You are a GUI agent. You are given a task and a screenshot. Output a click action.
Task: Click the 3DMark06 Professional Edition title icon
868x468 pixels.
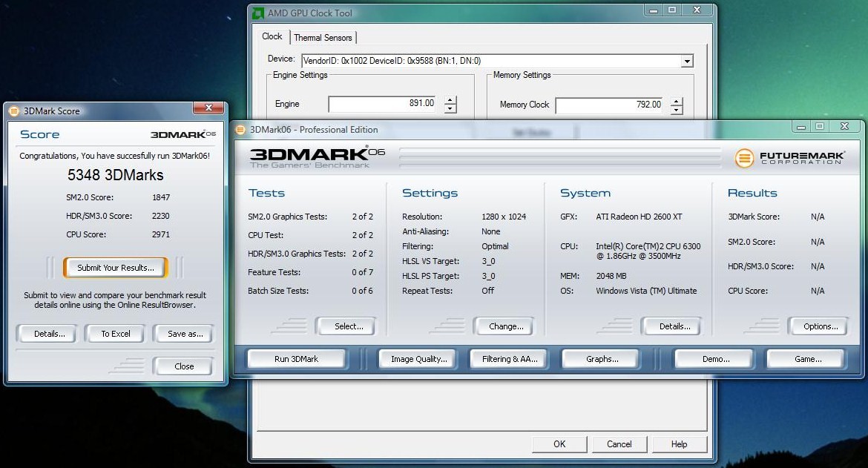pyautogui.click(x=240, y=130)
